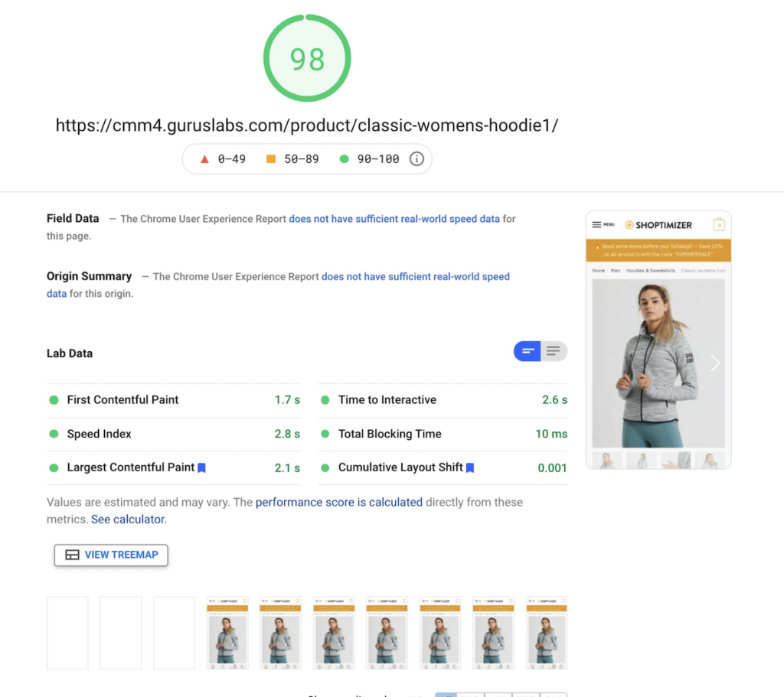Open the View Treemap button

coord(111,555)
